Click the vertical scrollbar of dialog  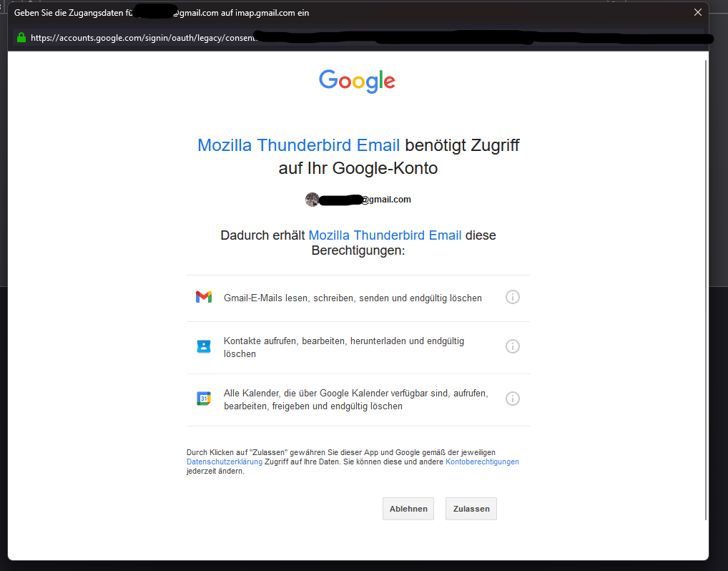coord(706,290)
